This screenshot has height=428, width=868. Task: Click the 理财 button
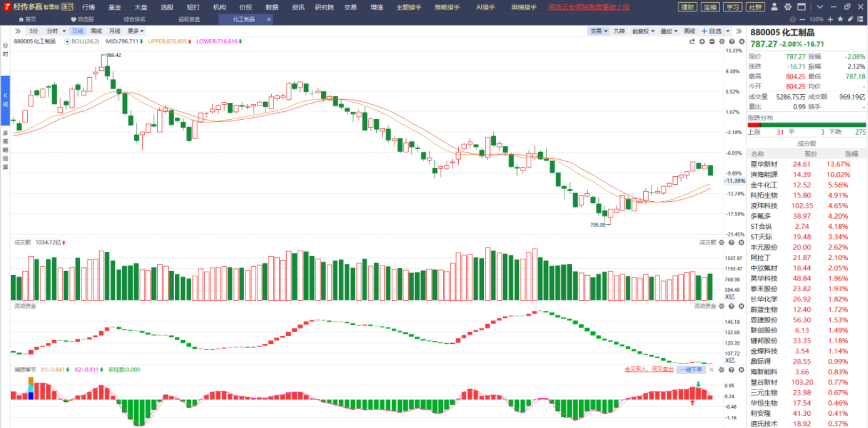(x=687, y=7)
